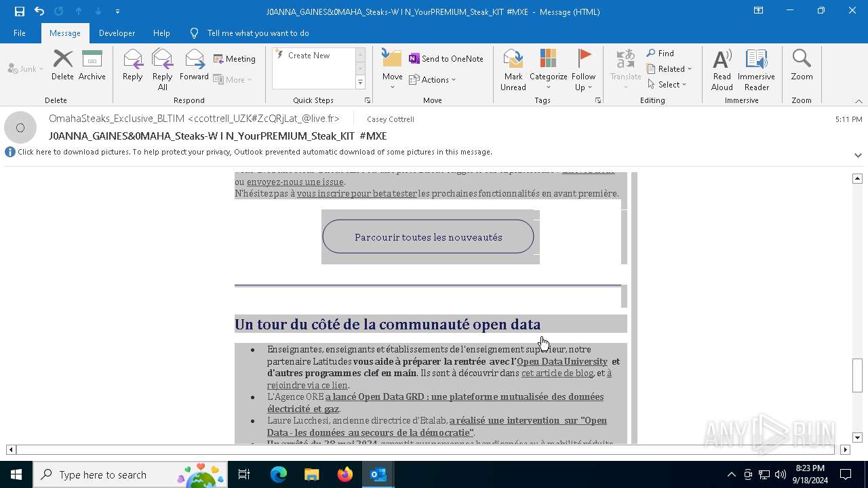Archive the message
Viewport: 868px width, 488px height.
point(92,66)
